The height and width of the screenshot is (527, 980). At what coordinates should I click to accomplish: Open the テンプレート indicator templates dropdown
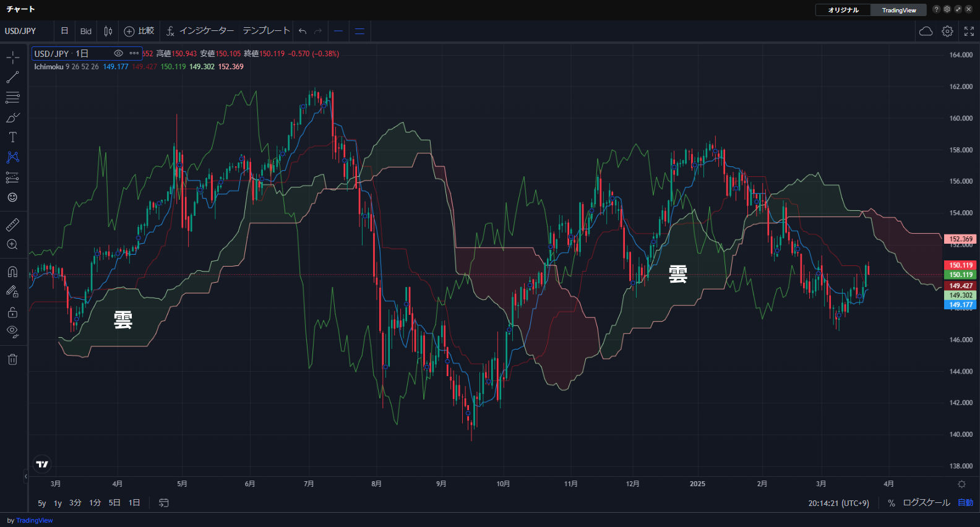[266, 31]
